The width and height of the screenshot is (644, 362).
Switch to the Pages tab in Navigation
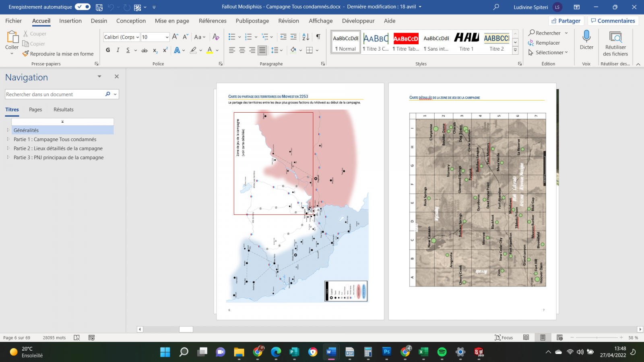pyautogui.click(x=35, y=109)
